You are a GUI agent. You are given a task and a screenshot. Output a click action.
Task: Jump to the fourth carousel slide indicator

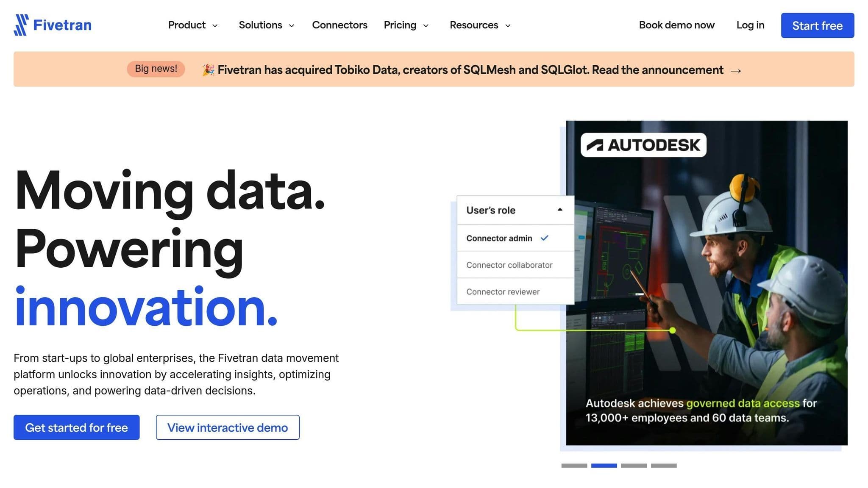pos(664,466)
